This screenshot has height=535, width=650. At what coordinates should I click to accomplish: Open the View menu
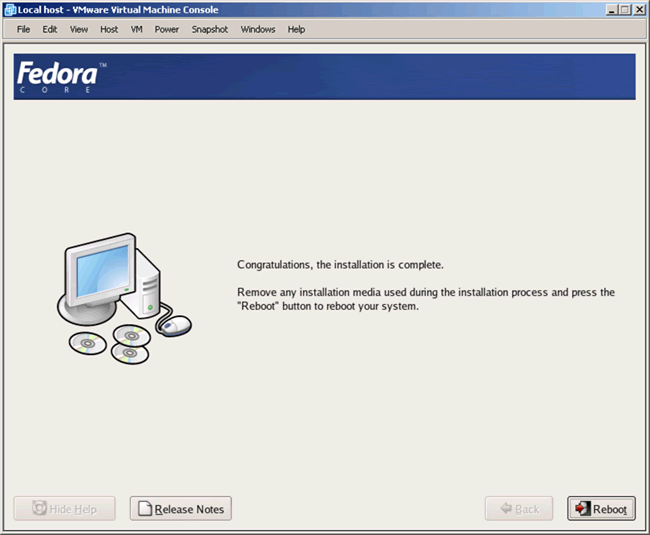point(79,29)
